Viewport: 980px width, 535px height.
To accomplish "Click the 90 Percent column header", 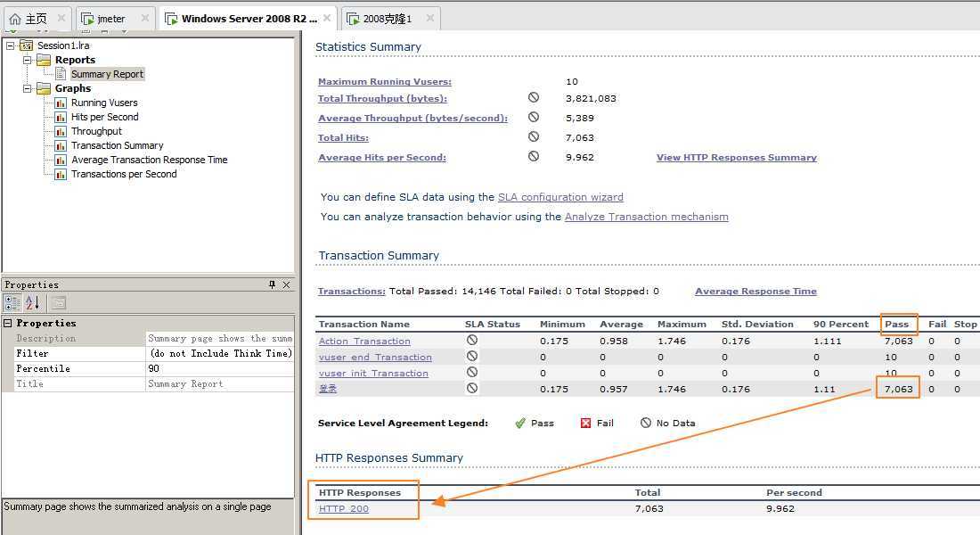I will (841, 325).
